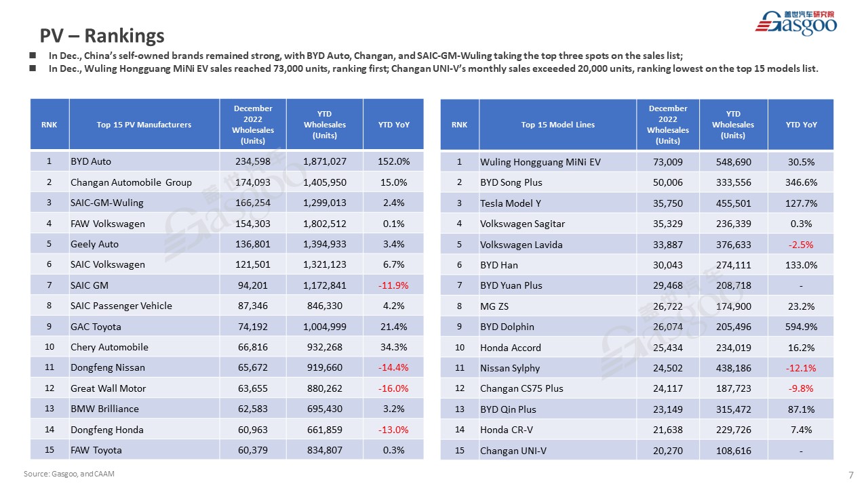
Task: Click the 'Changan UNI-V' cell
Action: [x=557, y=451]
